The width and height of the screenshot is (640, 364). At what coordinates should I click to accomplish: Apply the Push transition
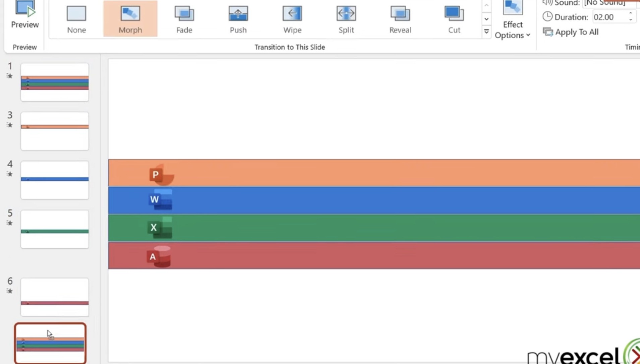coord(238,19)
